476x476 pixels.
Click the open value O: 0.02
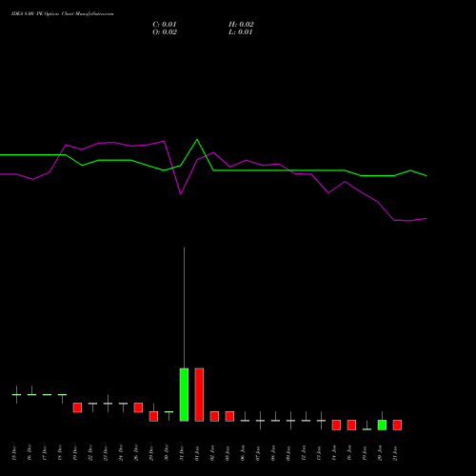pos(165,32)
